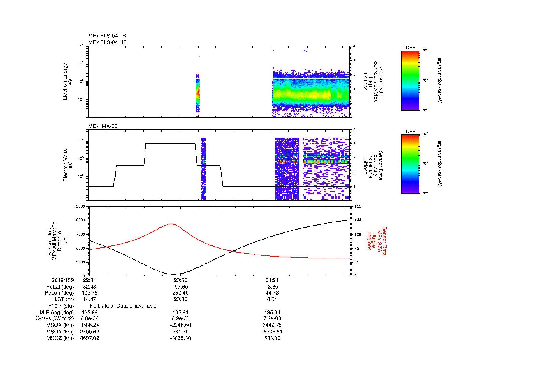Click the MSOX value '6442.75'
The height and width of the screenshot is (392, 555).
pyautogui.click(x=272, y=325)
